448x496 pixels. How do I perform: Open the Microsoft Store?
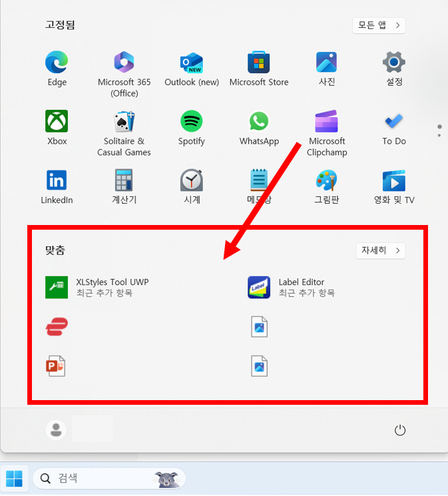(259, 69)
